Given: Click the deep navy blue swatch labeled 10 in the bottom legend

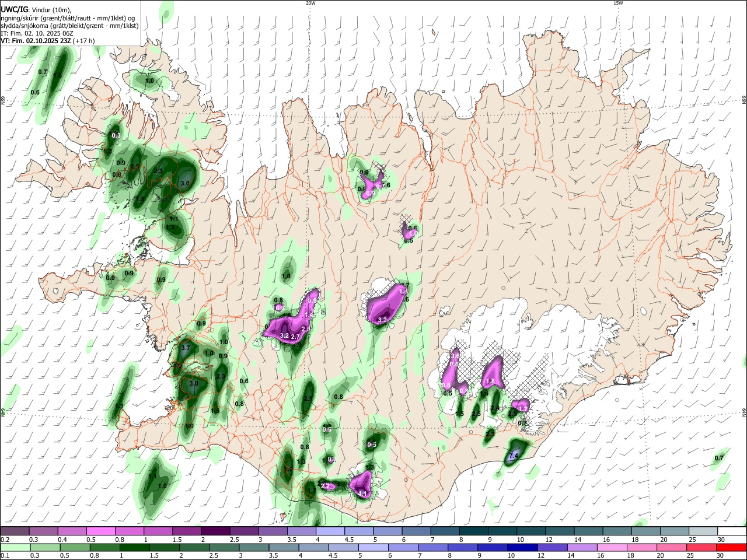Looking at the screenshot, I should [x=522, y=547].
